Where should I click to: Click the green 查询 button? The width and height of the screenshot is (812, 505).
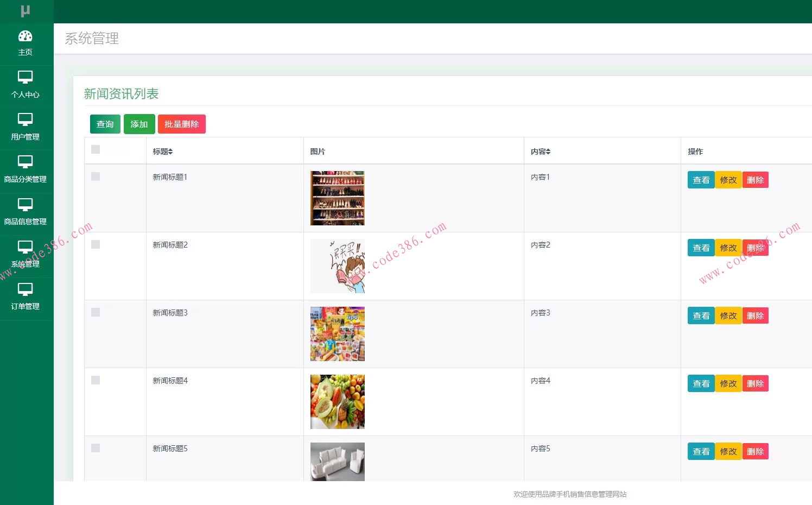(x=105, y=124)
